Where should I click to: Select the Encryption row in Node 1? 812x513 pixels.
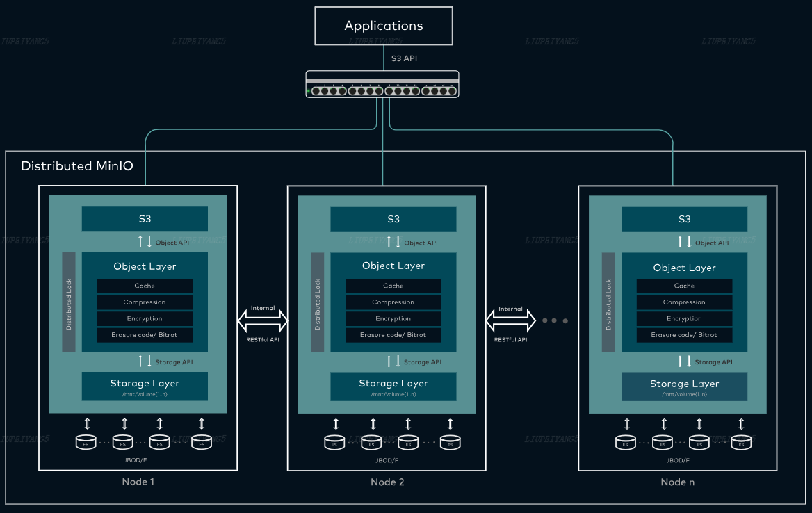pyautogui.click(x=145, y=319)
